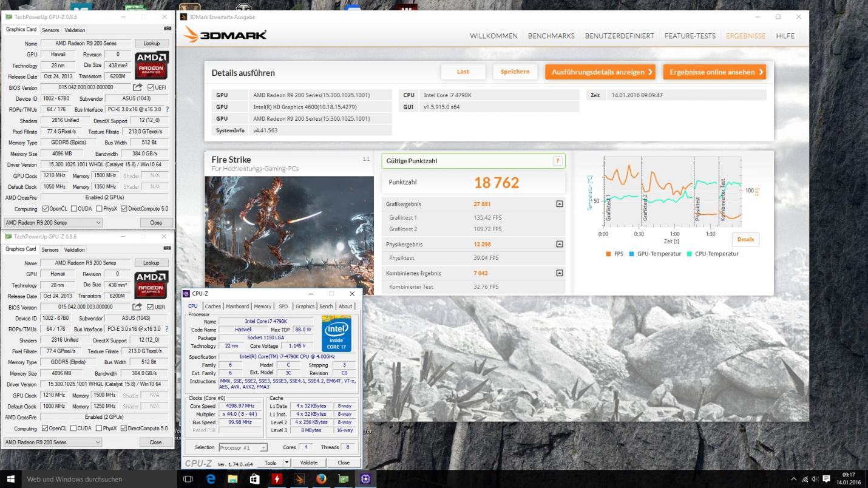This screenshot has width=868, height=488.
Task: Click the Web und Windows durchsuchen search box
Action: click(99, 479)
